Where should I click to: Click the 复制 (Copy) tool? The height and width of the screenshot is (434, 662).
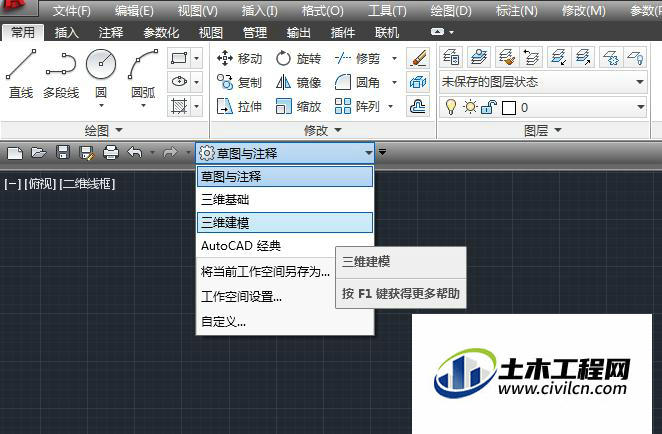pos(239,82)
